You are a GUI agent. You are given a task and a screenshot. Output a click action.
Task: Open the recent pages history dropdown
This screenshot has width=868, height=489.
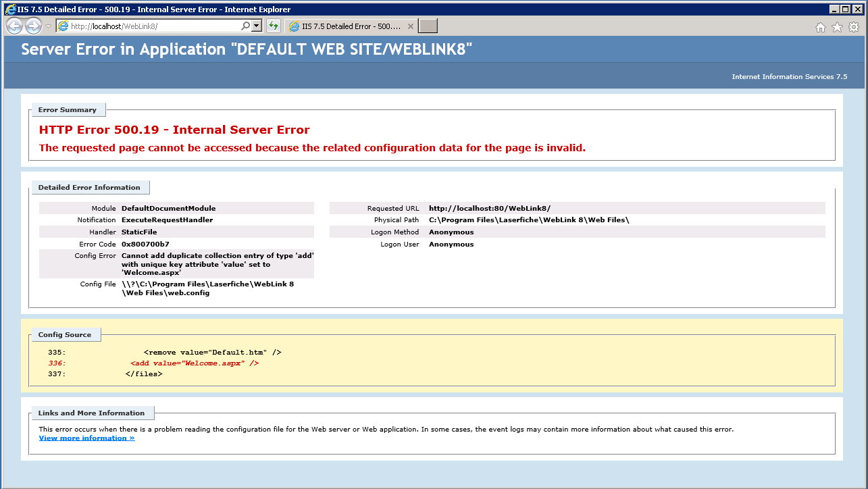[x=48, y=26]
